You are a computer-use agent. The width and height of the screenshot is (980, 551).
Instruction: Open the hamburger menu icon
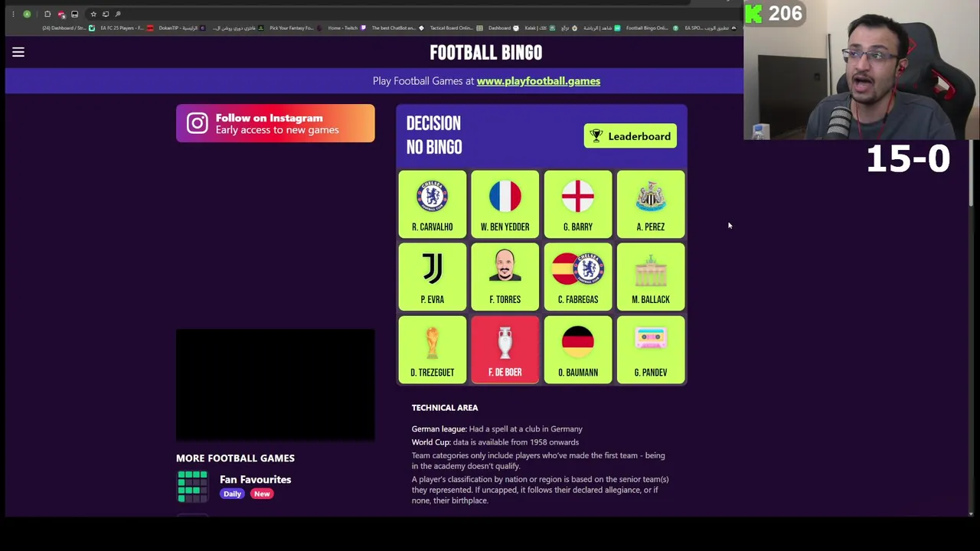(18, 52)
